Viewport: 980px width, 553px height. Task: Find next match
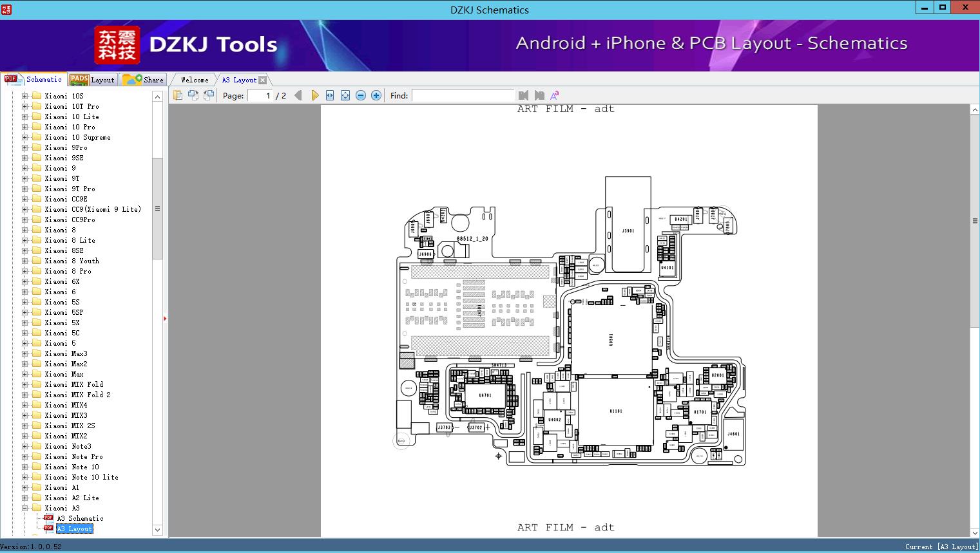click(x=539, y=95)
